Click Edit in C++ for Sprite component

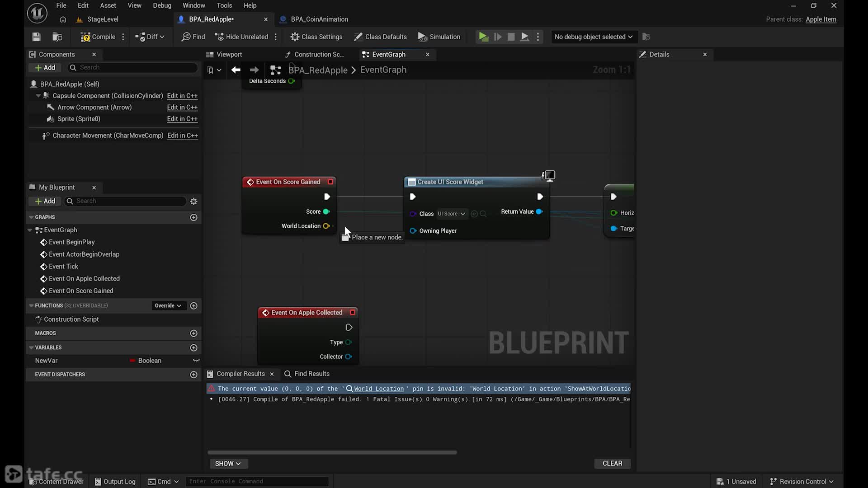pos(182,119)
